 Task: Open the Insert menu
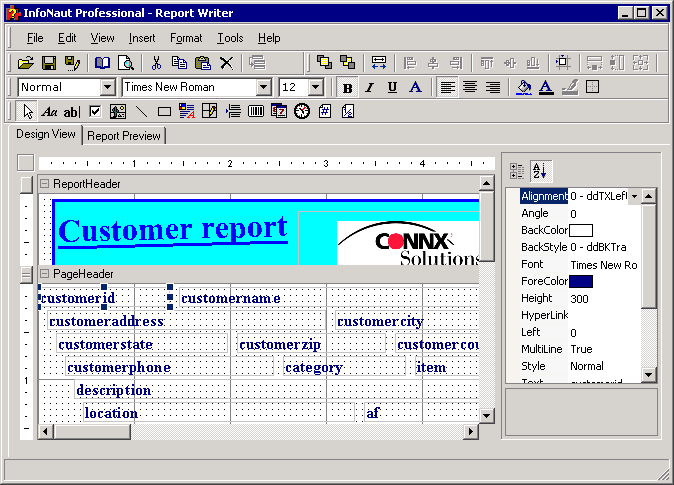tap(142, 38)
